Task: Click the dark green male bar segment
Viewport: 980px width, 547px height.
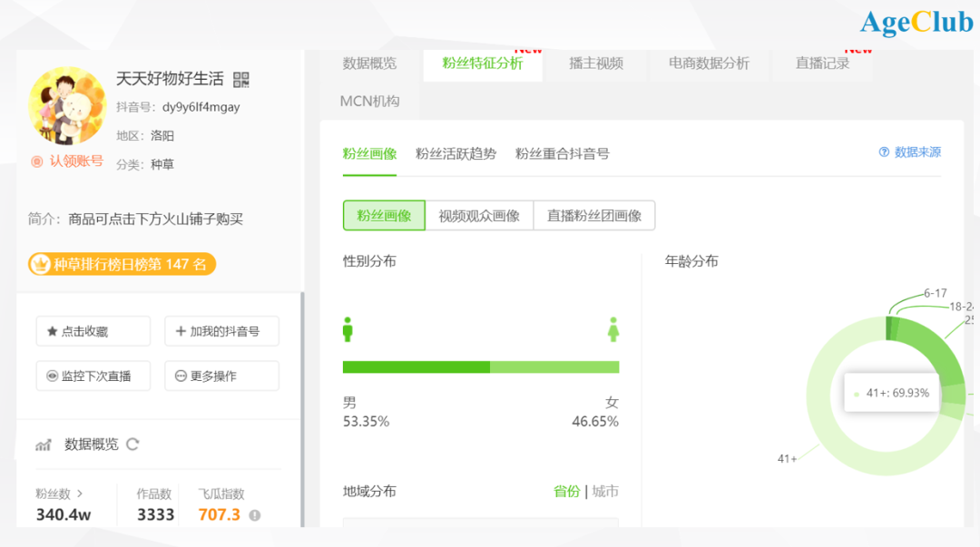Action: (416, 367)
